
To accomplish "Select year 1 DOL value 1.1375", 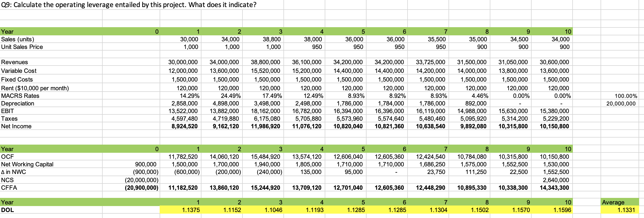I will (x=181, y=210).
